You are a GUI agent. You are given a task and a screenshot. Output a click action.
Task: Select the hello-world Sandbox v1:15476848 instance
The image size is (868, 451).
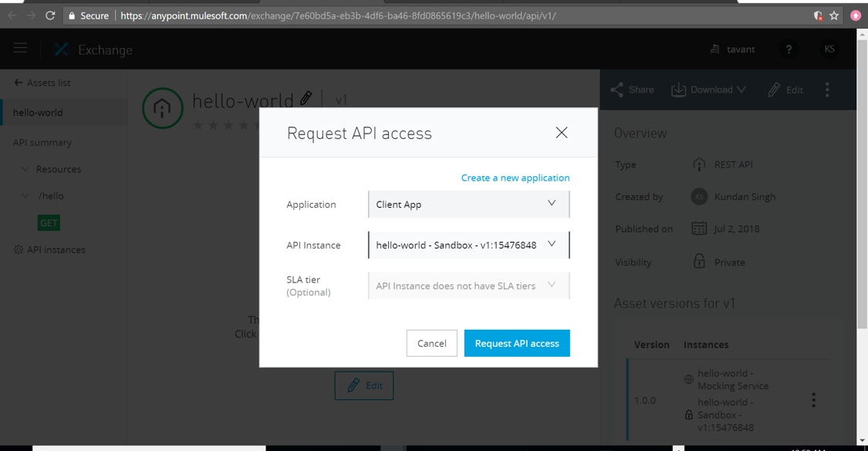[x=725, y=415]
